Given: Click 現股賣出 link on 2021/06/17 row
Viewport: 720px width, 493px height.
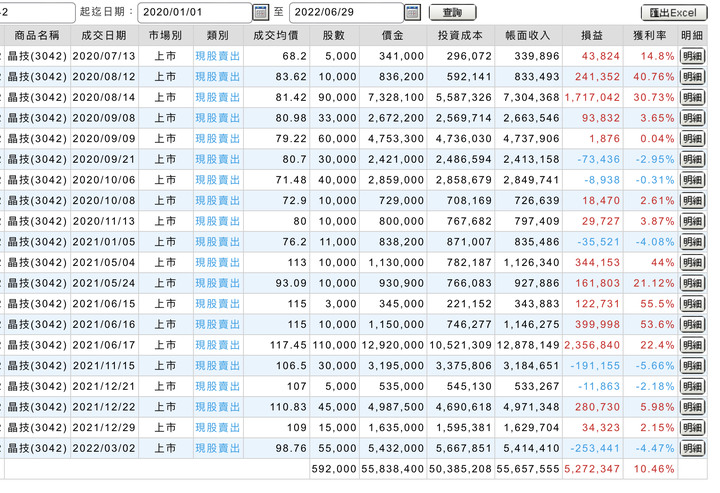Looking at the screenshot, I should 218,345.
